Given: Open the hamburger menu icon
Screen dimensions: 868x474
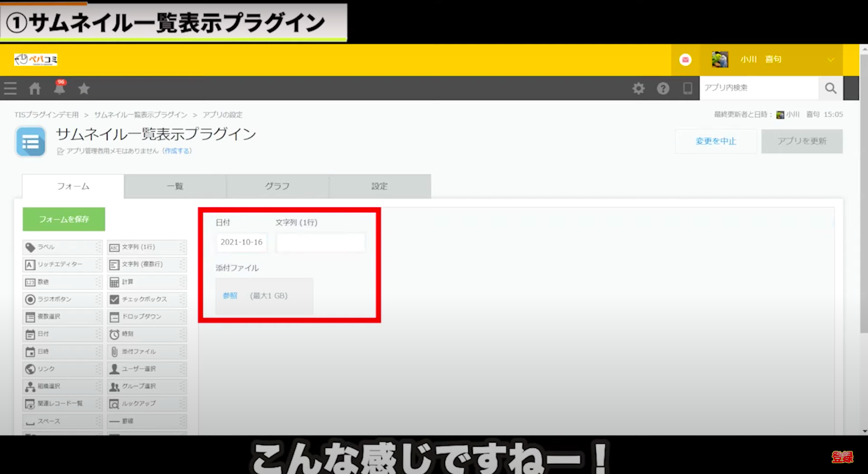Looking at the screenshot, I should click(10, 89).
